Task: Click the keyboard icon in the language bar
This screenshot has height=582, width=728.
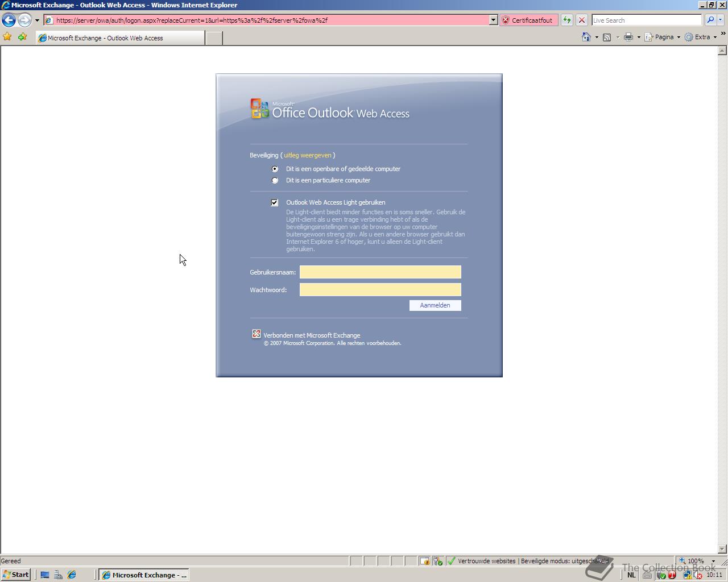Action: tap(647, 575)
